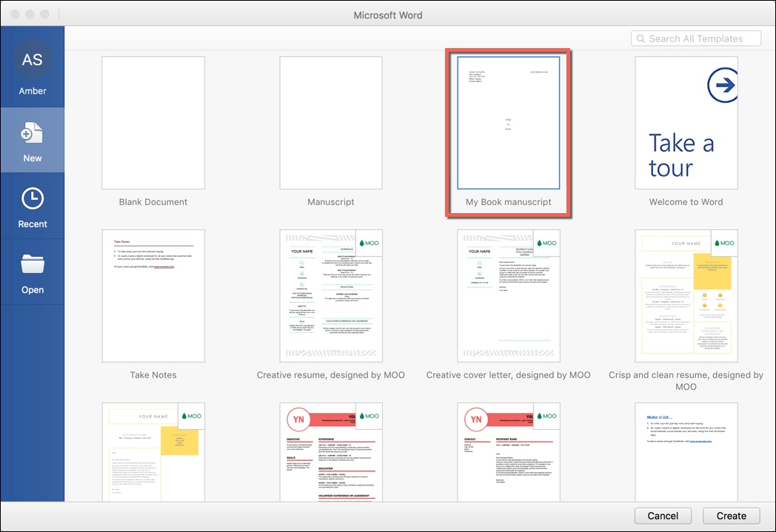The width and height of the screenshot is (776, 532).
Task: Choose the My Book manuscript template
Action: coord(508,123)
